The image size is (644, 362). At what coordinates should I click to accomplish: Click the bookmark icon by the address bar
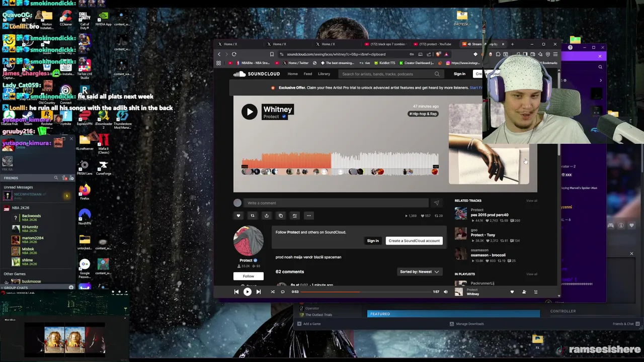coord(272,54)
